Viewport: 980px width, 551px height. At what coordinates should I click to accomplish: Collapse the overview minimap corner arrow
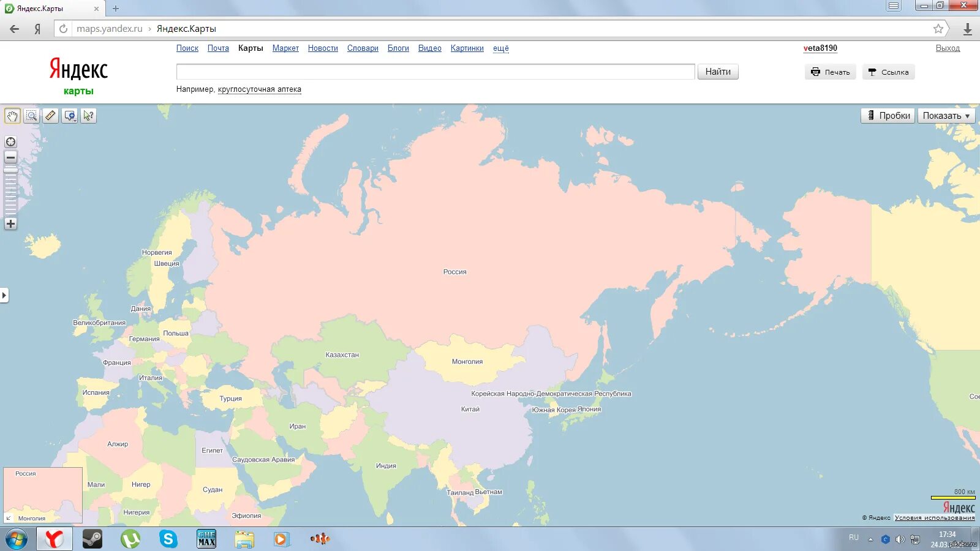8,518
